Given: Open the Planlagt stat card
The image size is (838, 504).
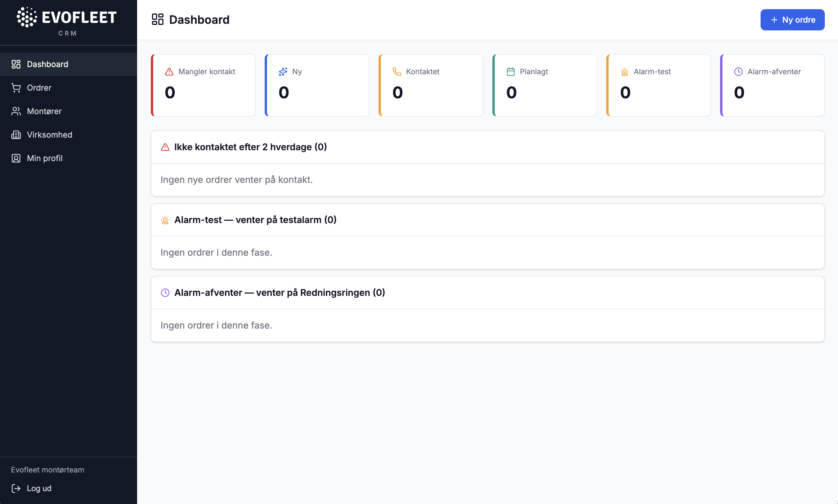Looking at the screenshot, I should pyautogui.click(x=545, y=85).
